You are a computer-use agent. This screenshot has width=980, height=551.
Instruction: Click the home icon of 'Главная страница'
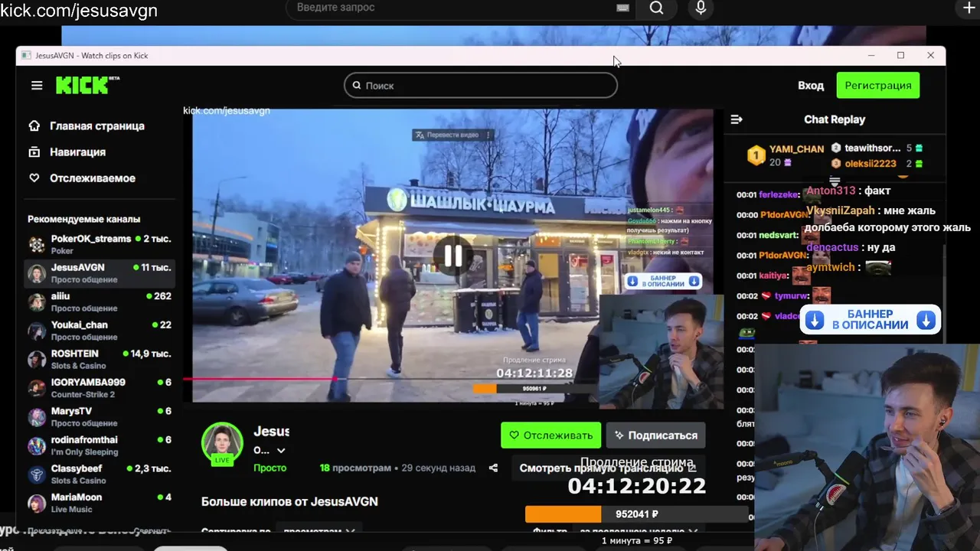point(34,126)
